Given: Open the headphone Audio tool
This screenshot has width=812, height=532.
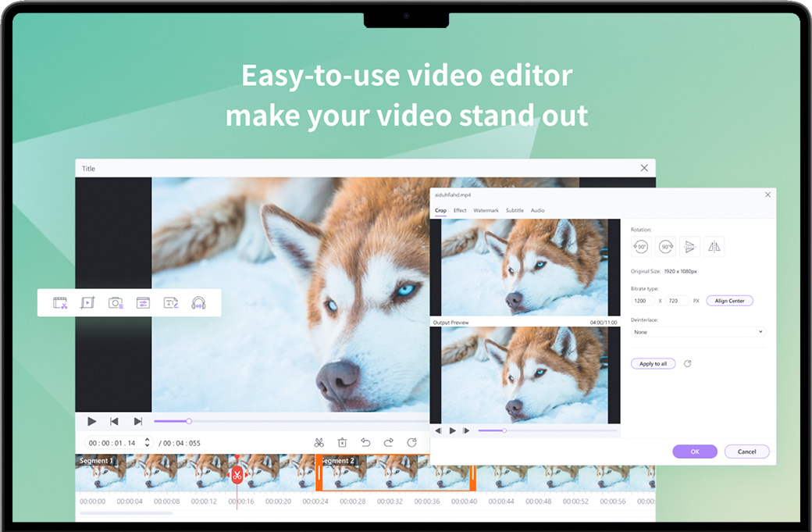Looking at the screenshot, I should [198, 303].
